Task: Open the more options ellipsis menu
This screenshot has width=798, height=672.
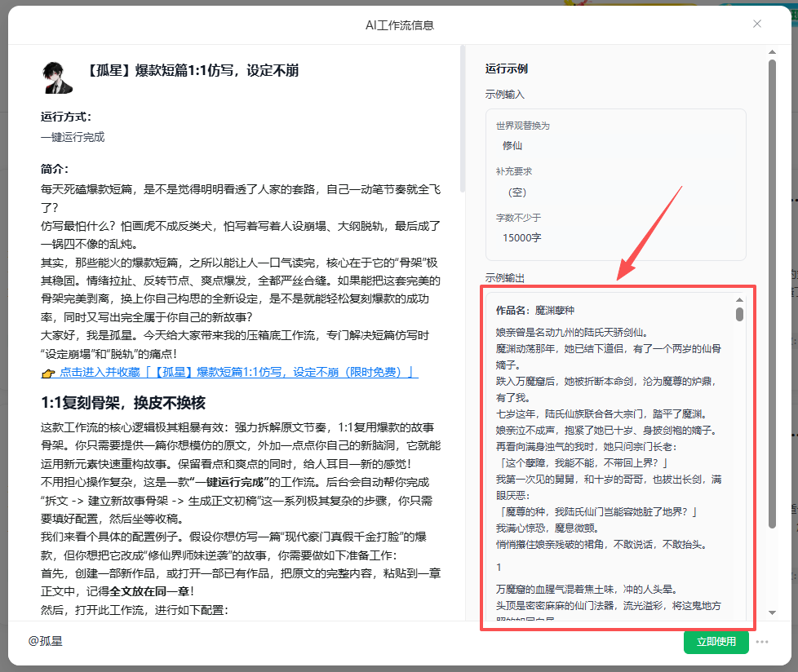Action: [x=762, y=642]
